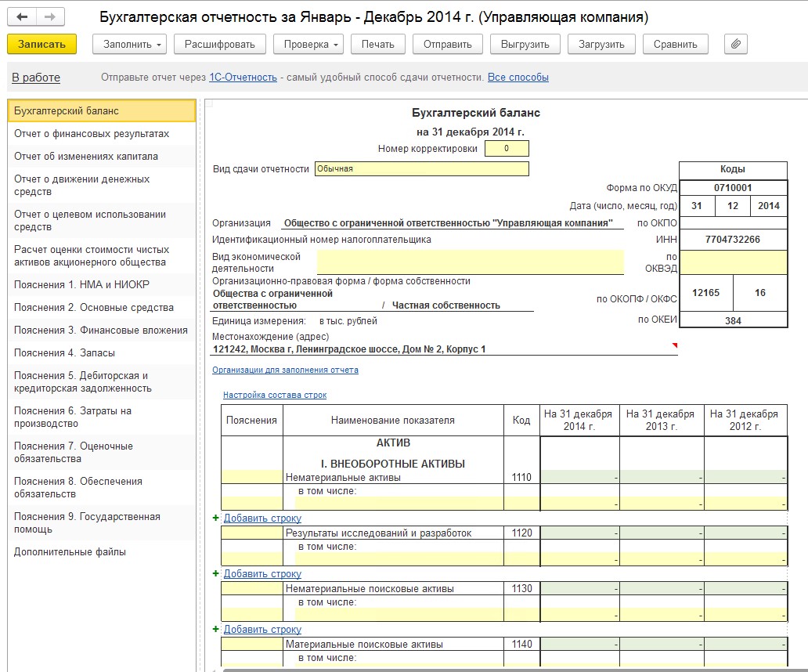The height and width of the screenshot is (672, 808).
Task: Select the 2014 cell of row 1120
Action: click(x=579, y=533)
